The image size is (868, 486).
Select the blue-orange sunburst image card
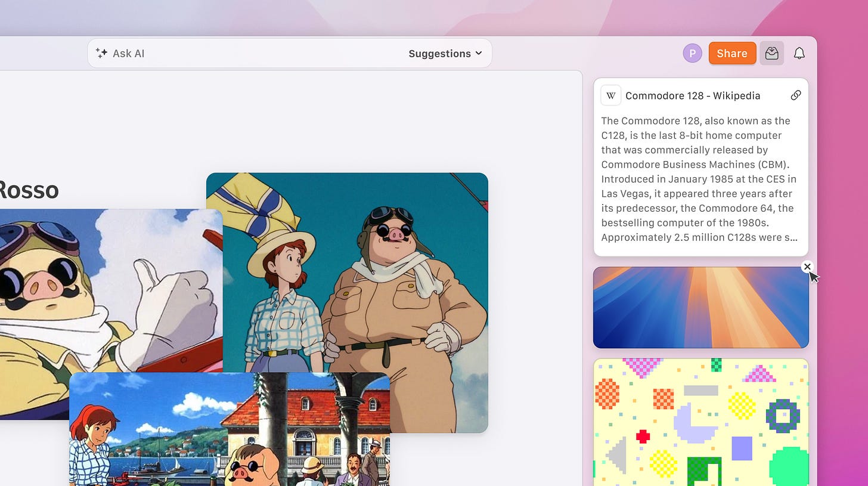pos(701,307)
